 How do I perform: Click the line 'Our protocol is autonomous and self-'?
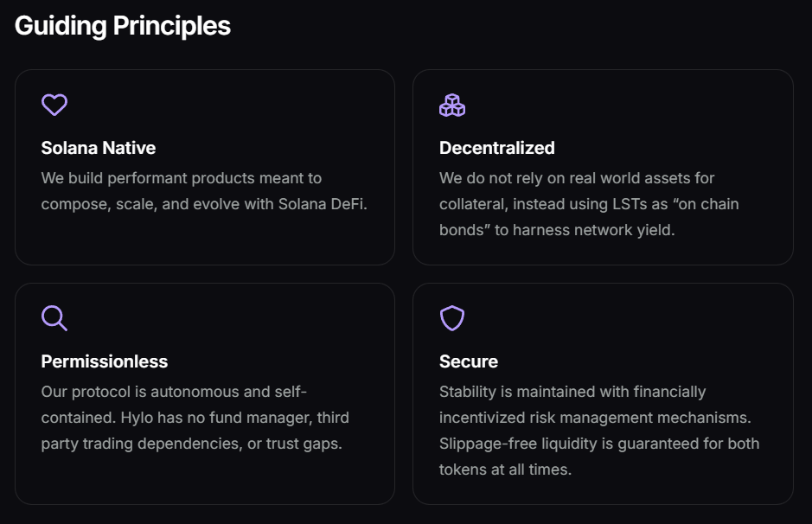tap(174, 392)
